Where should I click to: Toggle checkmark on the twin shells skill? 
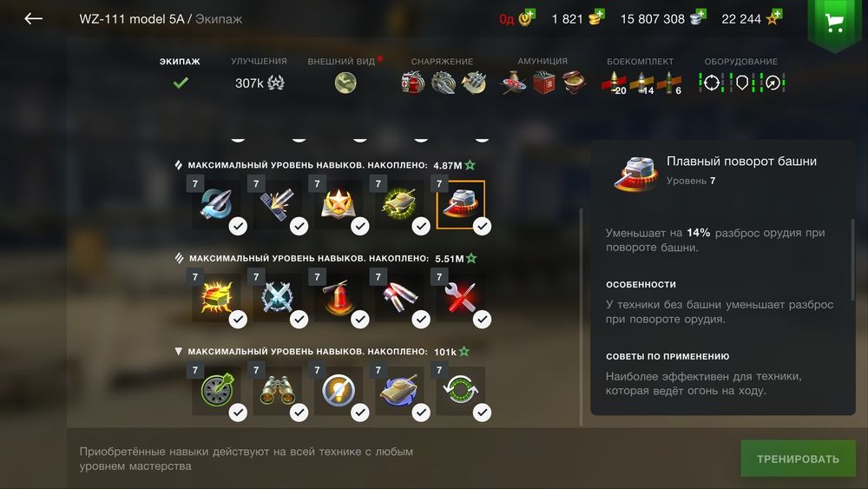[421, 320]
